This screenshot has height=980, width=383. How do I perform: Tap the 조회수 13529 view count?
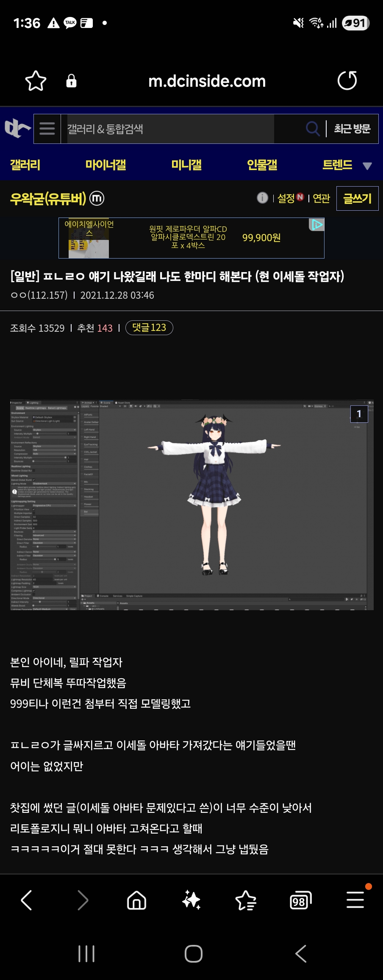(x=37, y=328)
